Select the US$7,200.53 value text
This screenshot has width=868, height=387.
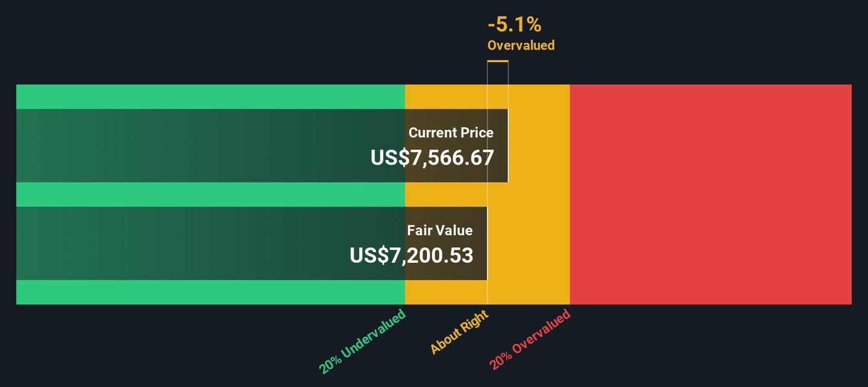[x=412, y=256]
